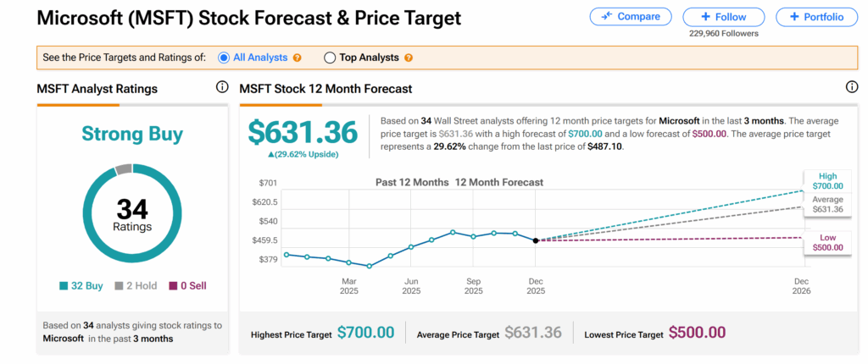Click the large $631.36 price target
This screenshot has height=364, width=868.
tap(303, 132)
